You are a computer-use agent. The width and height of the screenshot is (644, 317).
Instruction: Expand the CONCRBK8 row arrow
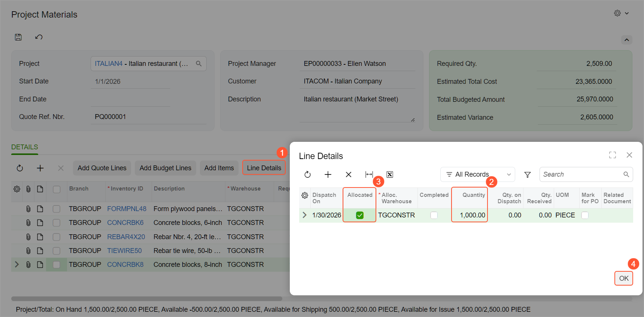pos(16,265)
